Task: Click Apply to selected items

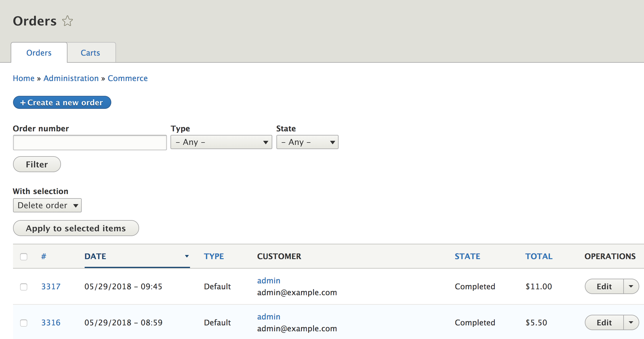Action: point(76,228)
